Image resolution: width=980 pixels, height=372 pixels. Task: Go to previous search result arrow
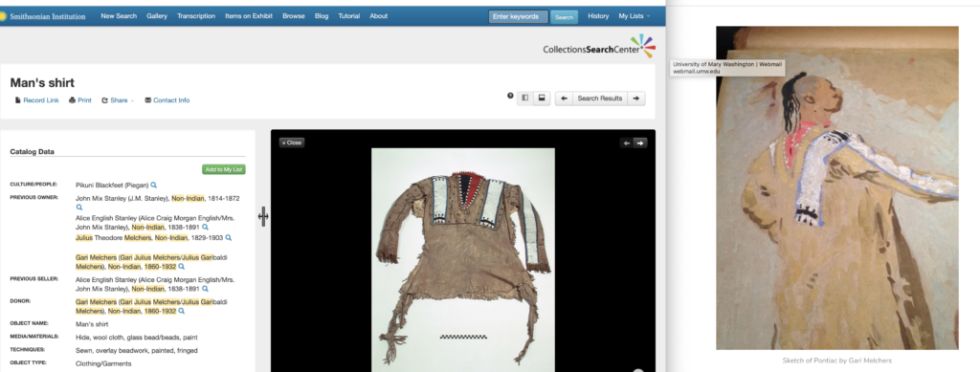tap(564, 98)
